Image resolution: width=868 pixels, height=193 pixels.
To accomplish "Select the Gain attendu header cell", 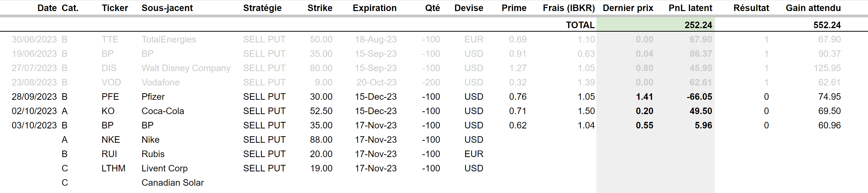I will coord(813,8).
